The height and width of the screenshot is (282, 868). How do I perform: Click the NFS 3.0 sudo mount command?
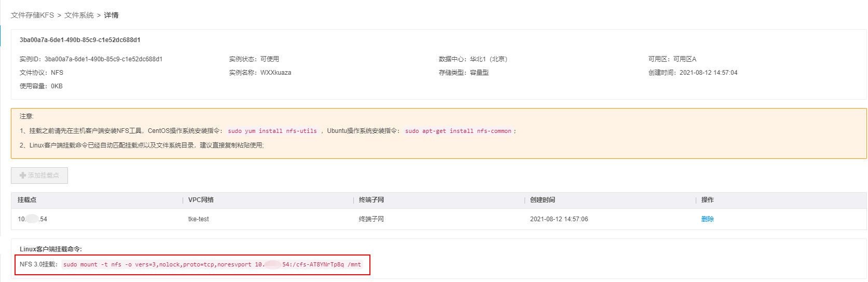point(212,264)
